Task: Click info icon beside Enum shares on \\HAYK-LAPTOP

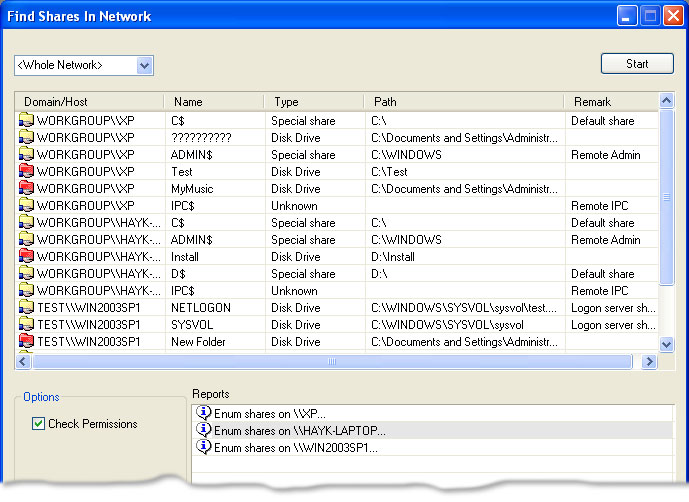Action: point(203,429)
